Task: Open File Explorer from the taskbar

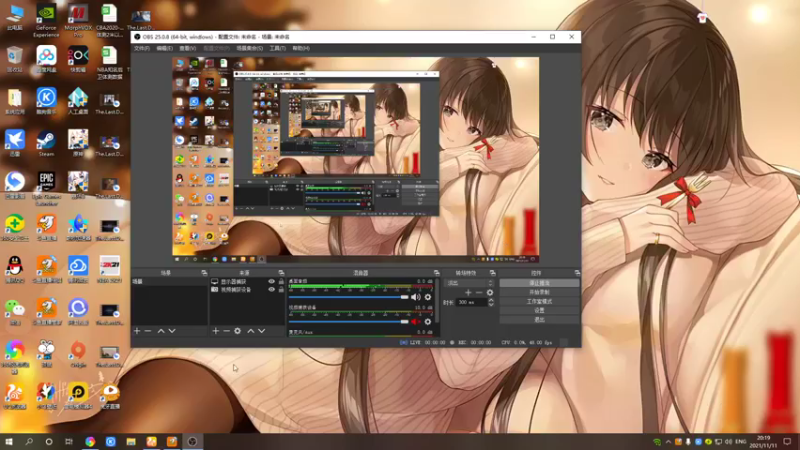Action: click(131, 441)
